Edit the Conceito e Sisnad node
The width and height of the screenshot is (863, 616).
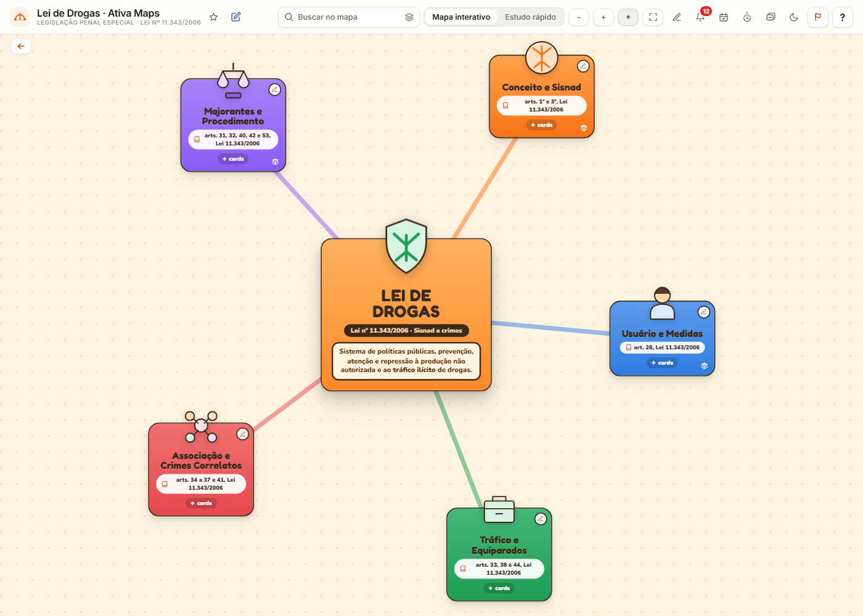pyautogui.click(x=583, y=66)
